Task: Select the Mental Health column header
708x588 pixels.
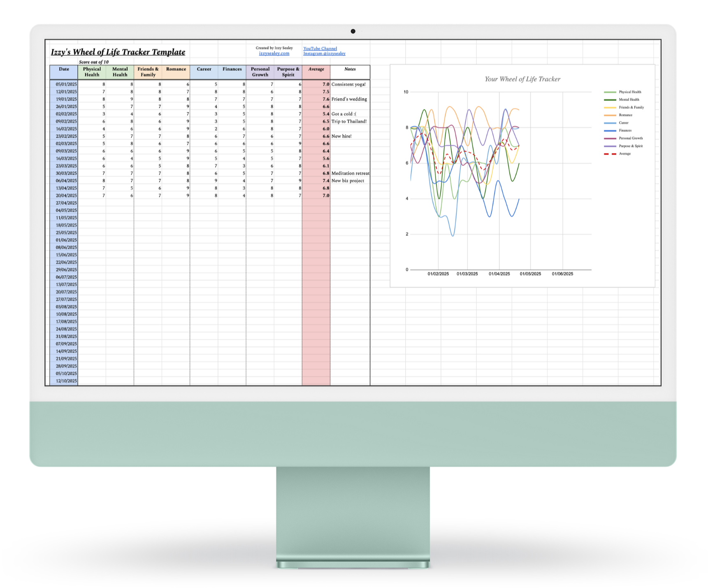Action: pyautogui.click(x=120, y=72)
